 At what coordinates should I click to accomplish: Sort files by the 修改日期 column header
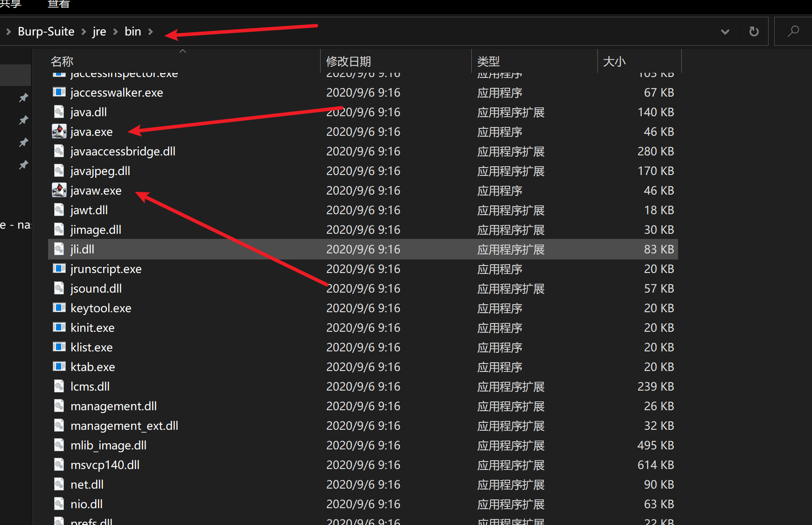pos(348,61)
